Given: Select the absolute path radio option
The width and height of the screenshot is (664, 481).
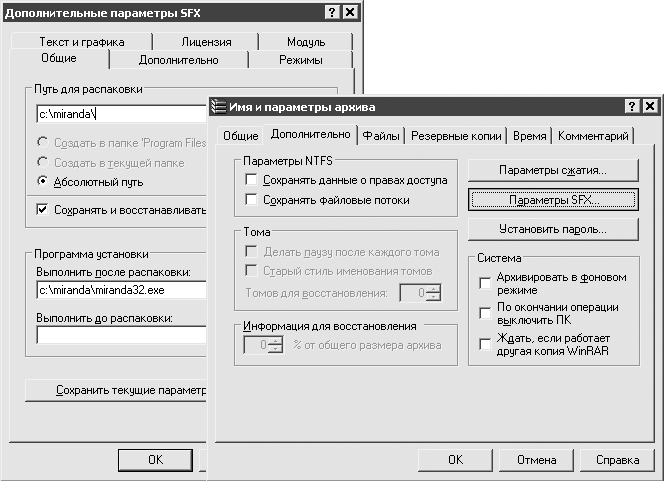Looking at the screenshot, I should (42, 181).
